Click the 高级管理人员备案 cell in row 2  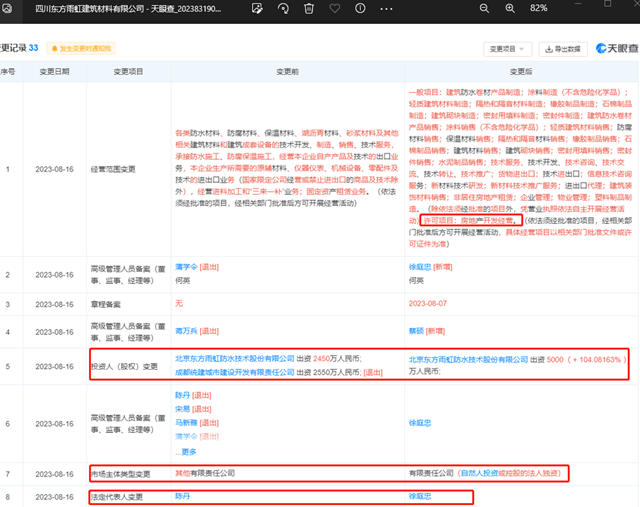[128, 275]
